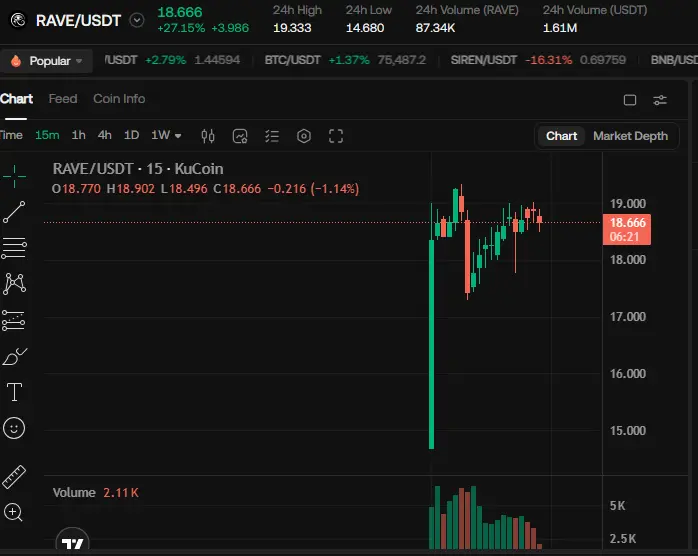
Task: Toggle the Chart view button
Action: coord(561,136)
